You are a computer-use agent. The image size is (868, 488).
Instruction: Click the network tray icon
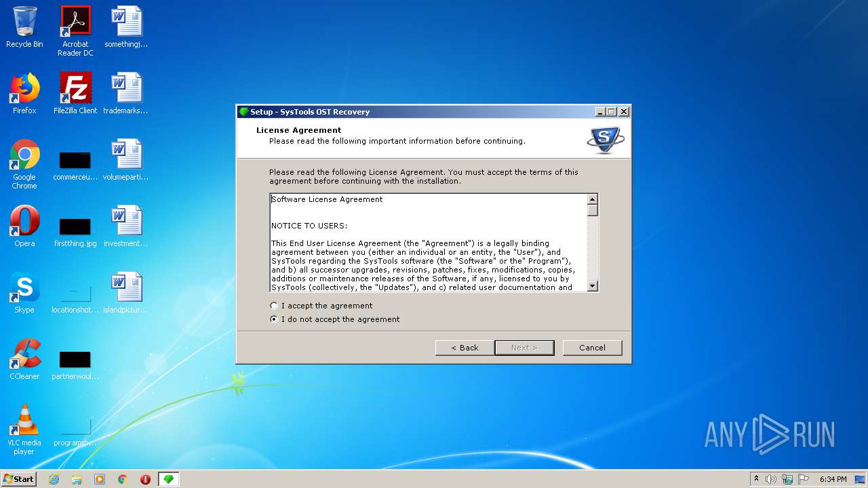pyautogui.click(x=787, y=479)
